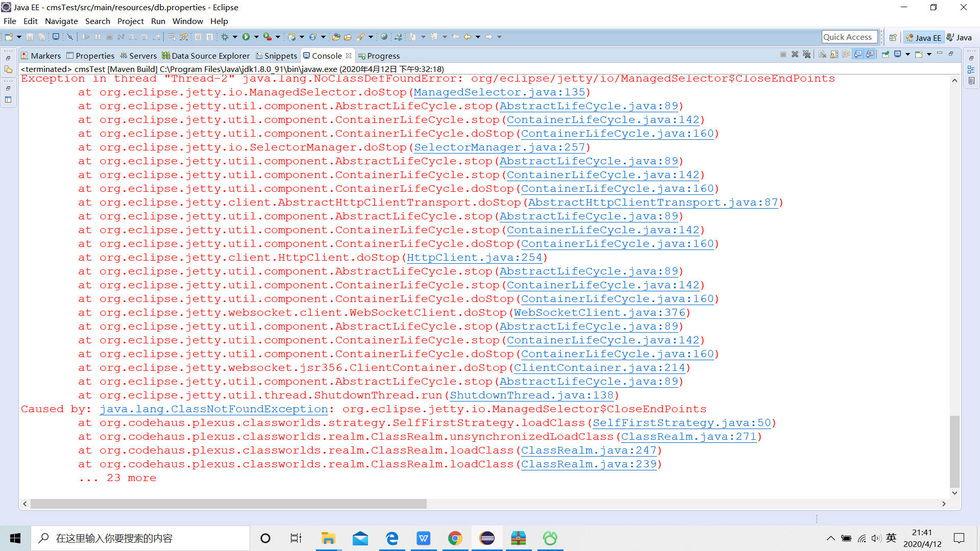Click the Run External Tools icon
This screenshot has width=980, height=551.
pyautogui.click(x=267, y=37)
